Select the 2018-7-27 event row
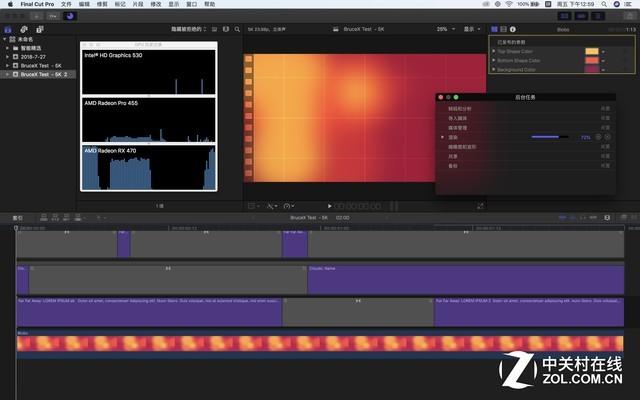The image size is (640, 400). click(x=38, y=57)
